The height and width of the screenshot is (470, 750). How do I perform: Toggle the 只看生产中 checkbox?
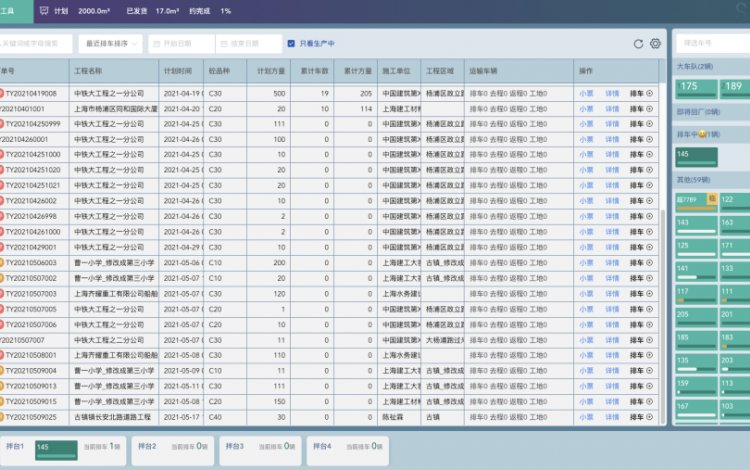click(x=291, y=44)
